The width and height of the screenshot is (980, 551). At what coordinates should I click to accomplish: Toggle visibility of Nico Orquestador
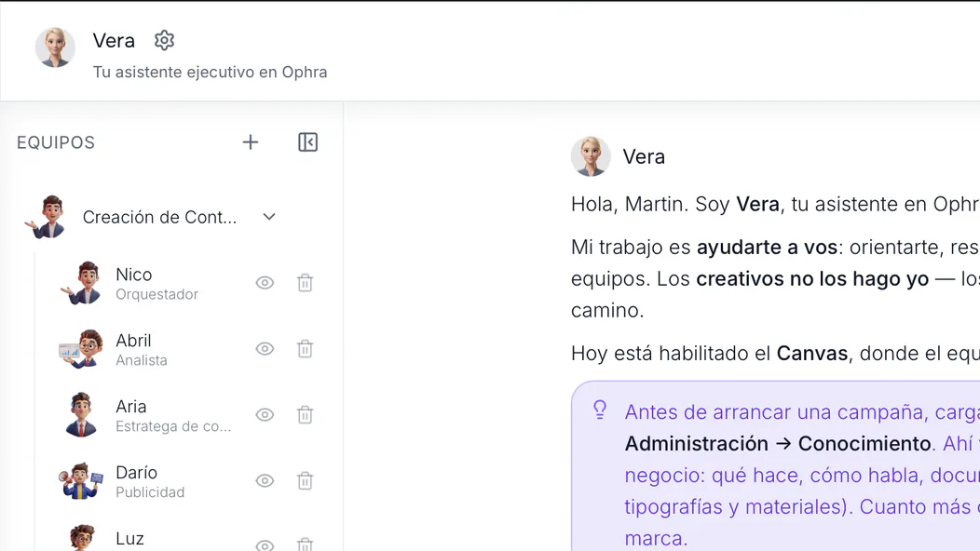(x=265, y=283)
